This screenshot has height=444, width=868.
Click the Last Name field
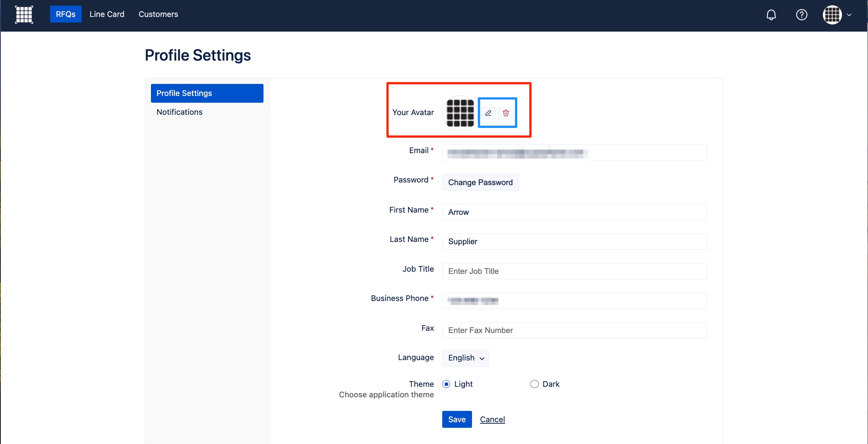pyautogui.click(x=574, y=242)
